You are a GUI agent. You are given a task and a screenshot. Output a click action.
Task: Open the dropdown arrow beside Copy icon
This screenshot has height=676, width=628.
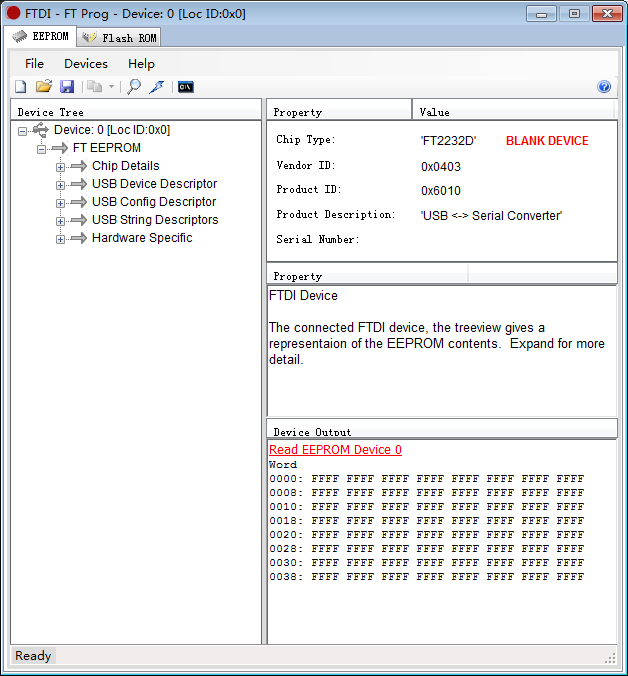coord(111,87)
